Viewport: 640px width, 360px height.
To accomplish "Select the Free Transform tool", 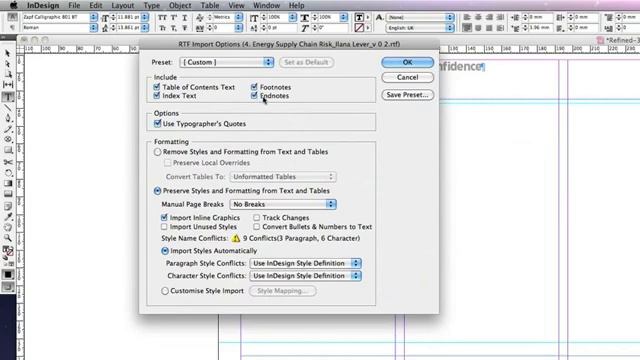I will [x=8, y=173].
